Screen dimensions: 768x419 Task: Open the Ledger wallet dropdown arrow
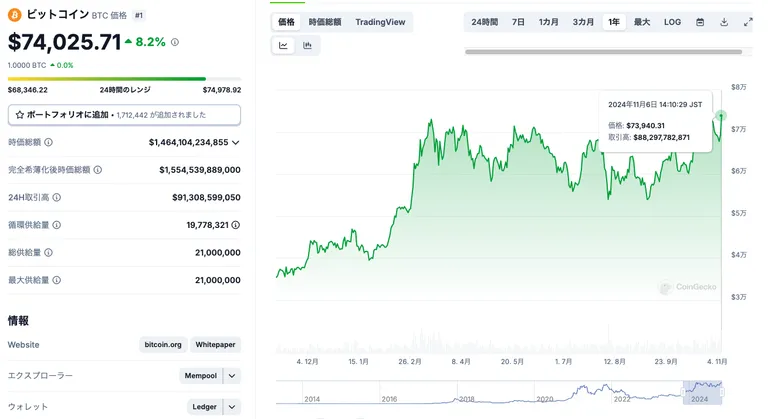(232, 407)
